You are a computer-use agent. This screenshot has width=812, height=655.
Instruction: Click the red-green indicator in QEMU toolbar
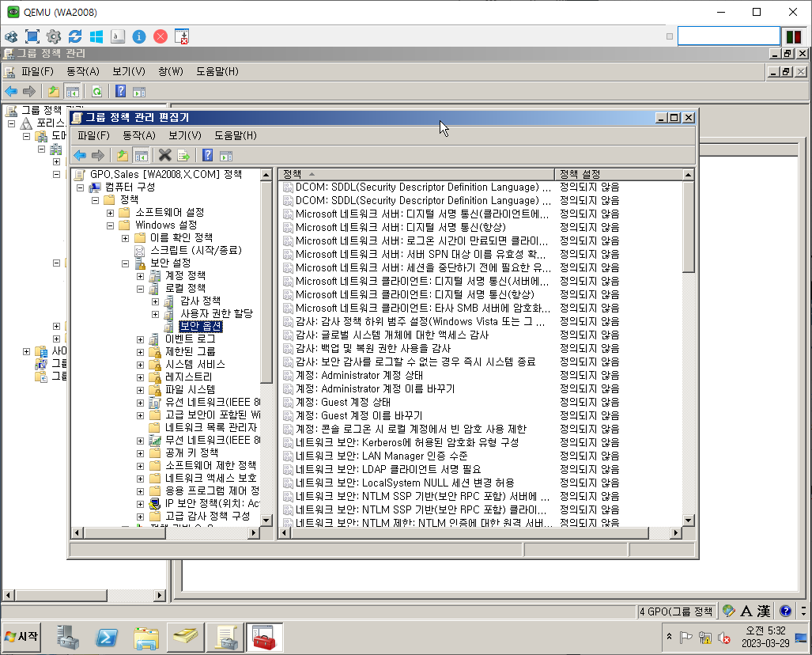pyautogui.click(x=793, y=36)
